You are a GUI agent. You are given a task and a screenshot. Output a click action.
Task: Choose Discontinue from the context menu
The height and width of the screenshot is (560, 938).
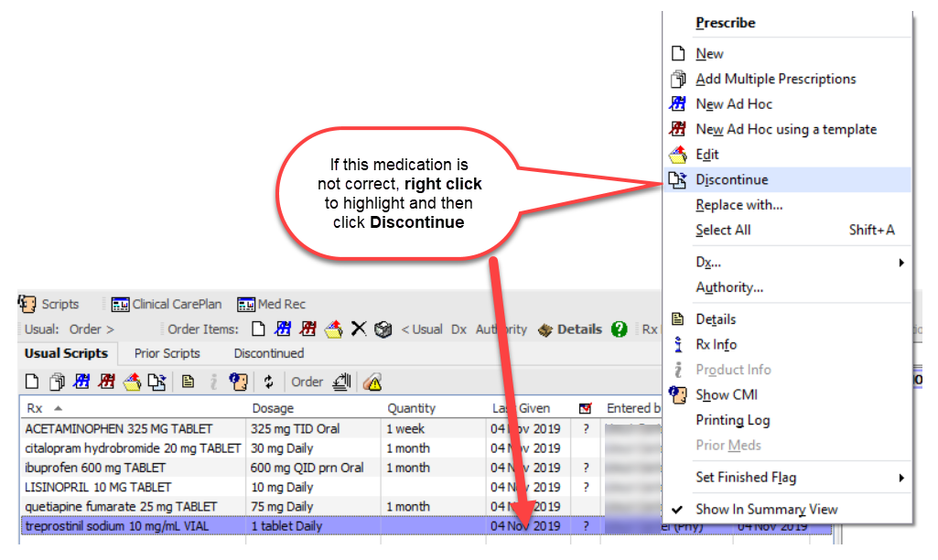[731, 180]
